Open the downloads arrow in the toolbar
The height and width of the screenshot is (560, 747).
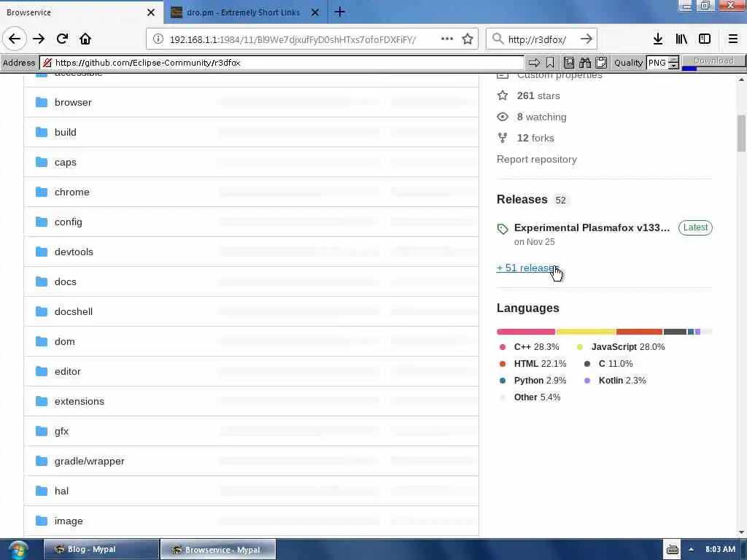(658, 39)
